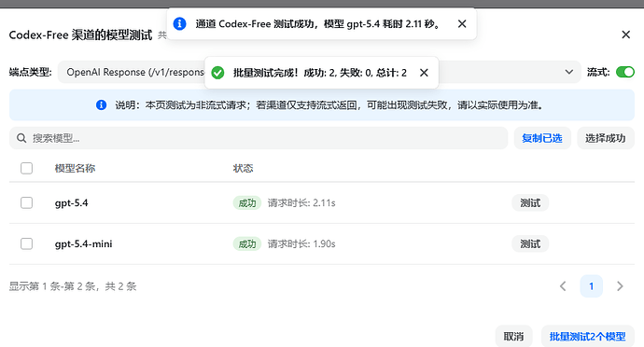The height and width of the screenshot is (347, 644).
Task: Click request duration 1.90s text
Action: 301,244
